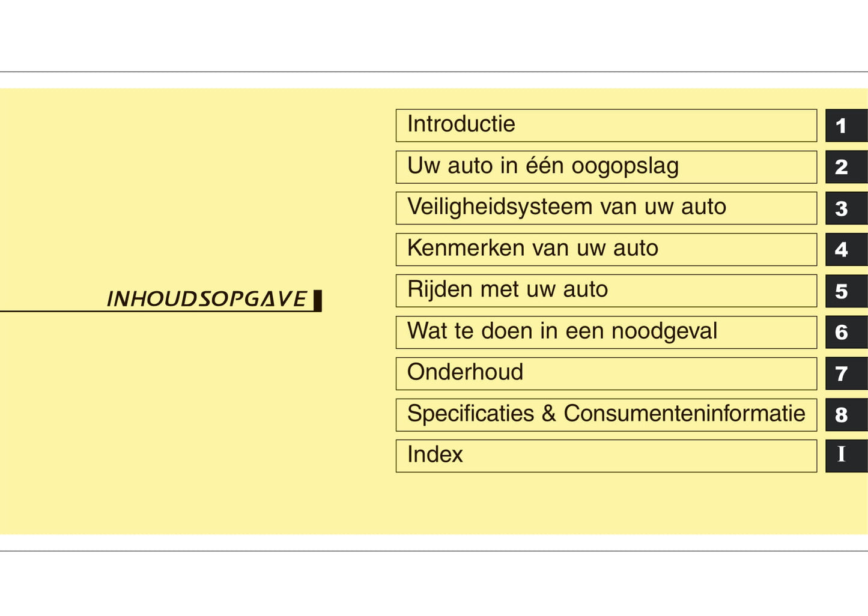Image resolution: width=868 pixels, height=616 pixels.
Task: Select 'Kenmerken van uw auto' entry
Action: pyautogui.click(x=605, y=249)
